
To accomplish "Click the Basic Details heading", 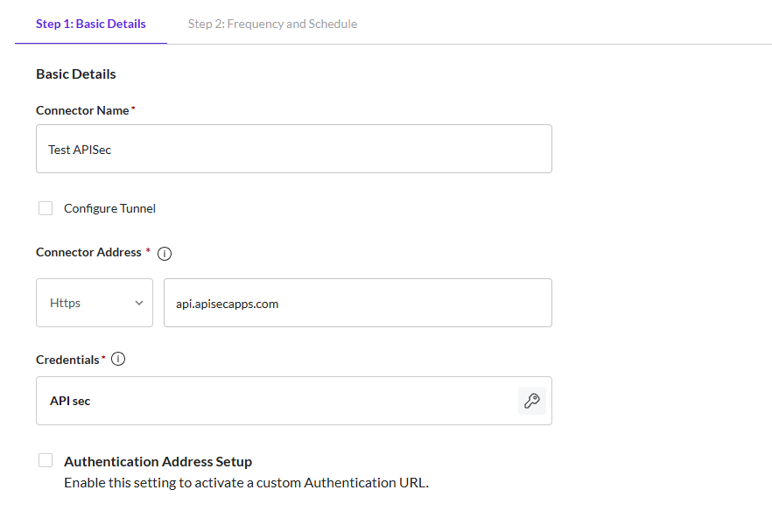I will point(76,73).
